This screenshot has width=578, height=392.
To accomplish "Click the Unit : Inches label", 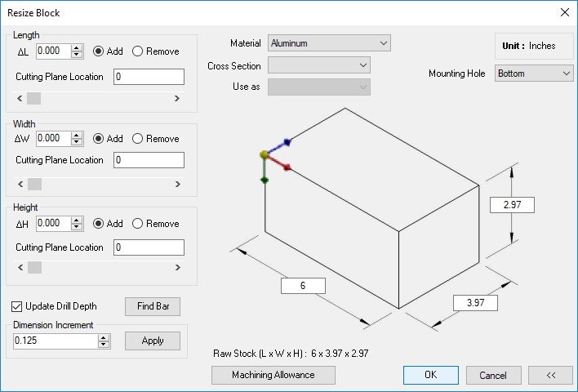I will (528, 46).
